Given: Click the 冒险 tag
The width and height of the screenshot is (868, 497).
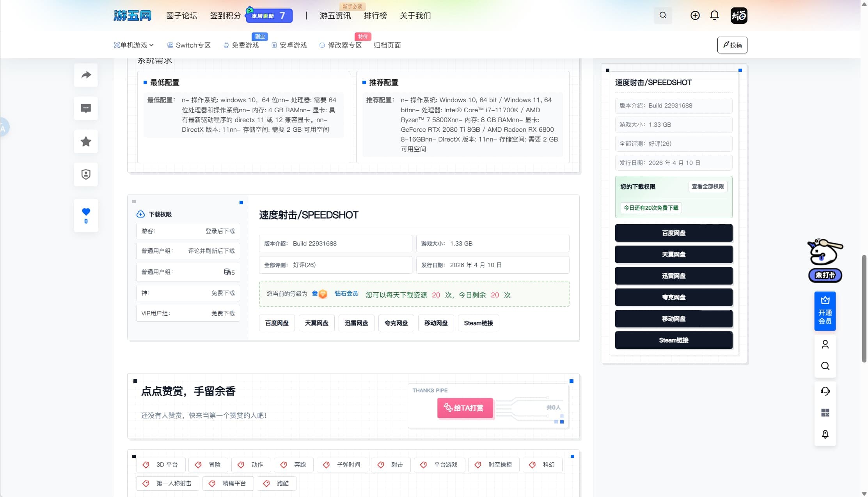Looking at the screenshot, I should coord(208,465).
